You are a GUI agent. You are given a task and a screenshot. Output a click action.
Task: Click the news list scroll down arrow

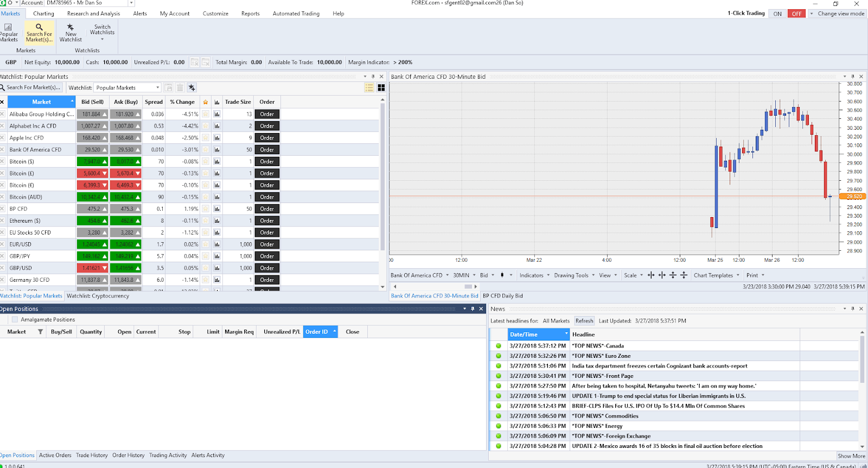point(862,447)
